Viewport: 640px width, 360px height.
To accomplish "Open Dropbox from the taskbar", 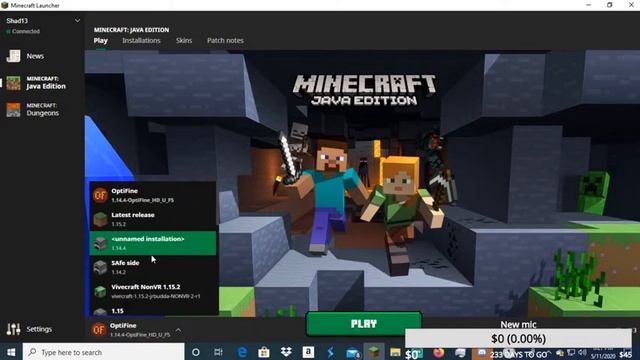I will tap(286, 352).
